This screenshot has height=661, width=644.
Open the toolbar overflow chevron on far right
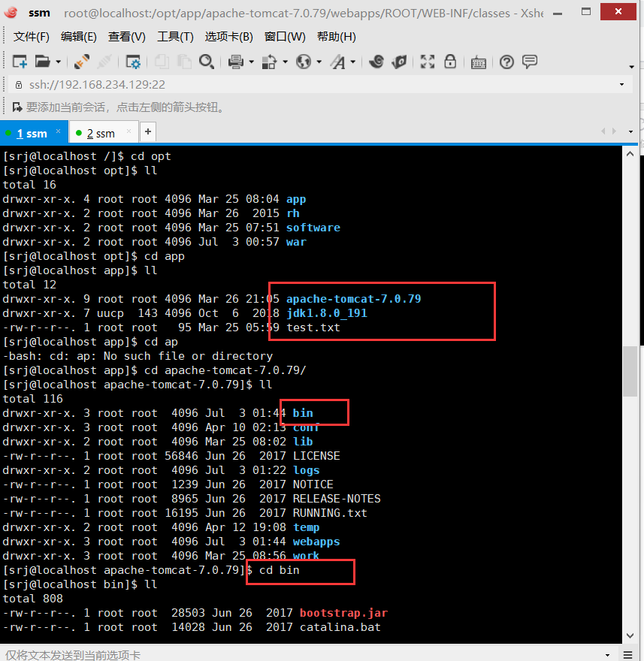[632, 68]
